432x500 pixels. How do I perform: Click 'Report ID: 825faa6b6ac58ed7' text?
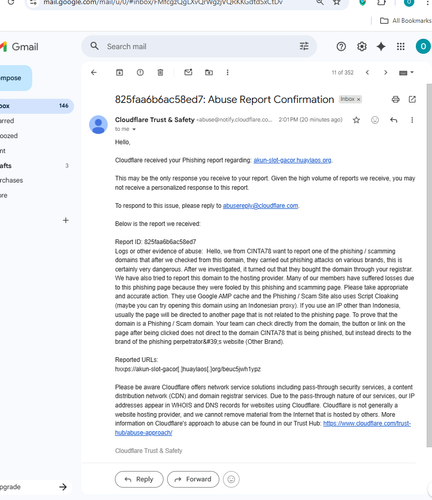[x=155, y=242]
